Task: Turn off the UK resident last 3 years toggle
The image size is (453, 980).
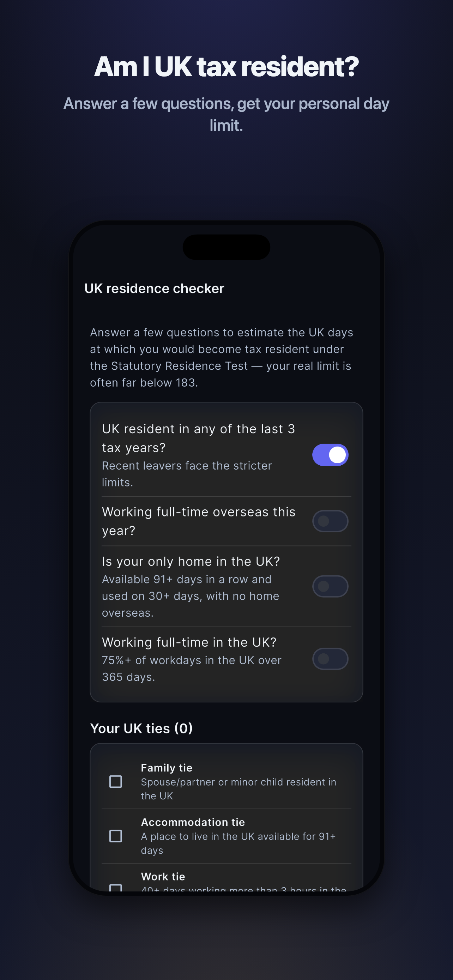Action: click(330, 455)
